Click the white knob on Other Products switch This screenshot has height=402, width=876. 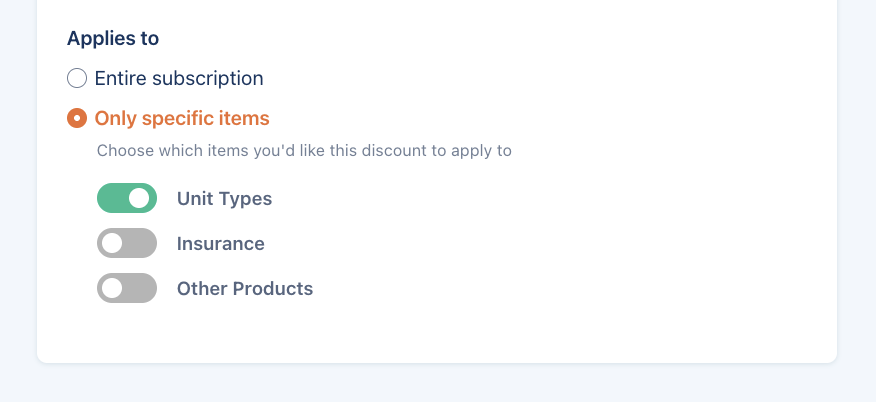[113, 288]
